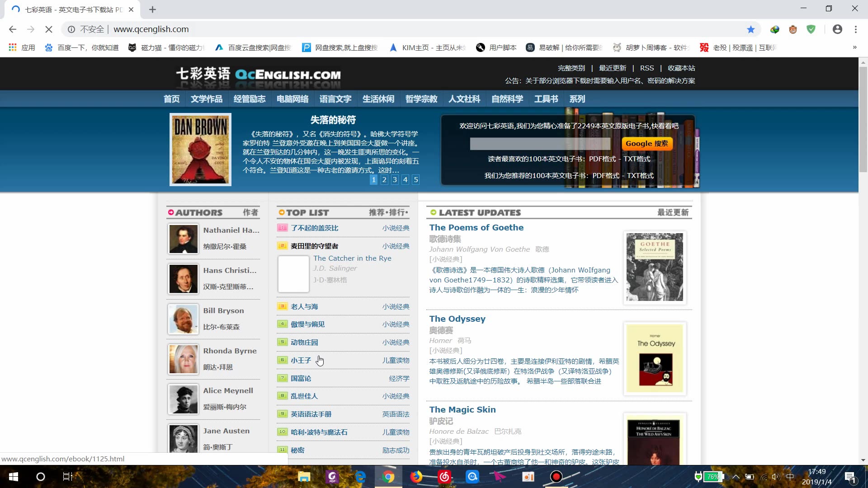The image size is (868, 488).
Task: Open Windows Start menu
Action: (x=14, y=477)
